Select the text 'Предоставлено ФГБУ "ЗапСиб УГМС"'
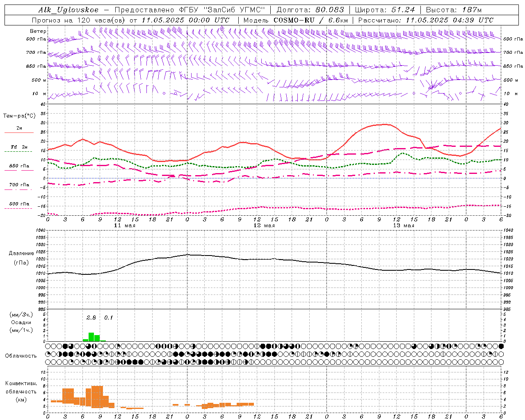The image size is (525, 420). click(x=190, y=10)
